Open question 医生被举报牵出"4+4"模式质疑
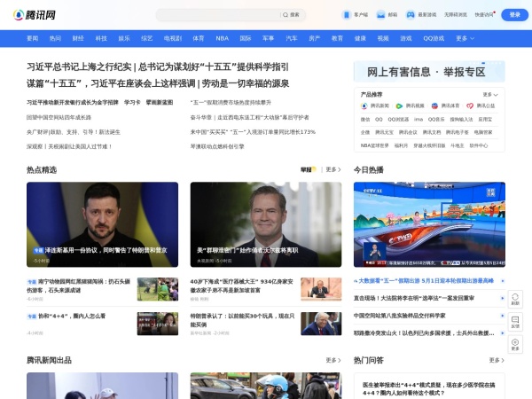This screenshot has height=399, width=532. click(428, 389)
